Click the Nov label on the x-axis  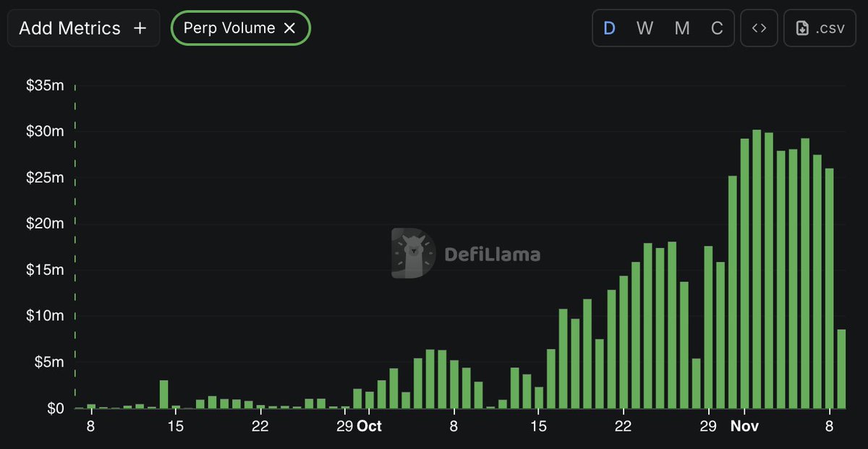[x=744, y=426]
